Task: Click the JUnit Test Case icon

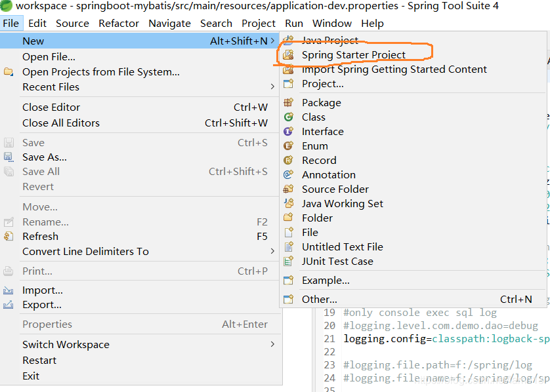Action: [288, 261]
